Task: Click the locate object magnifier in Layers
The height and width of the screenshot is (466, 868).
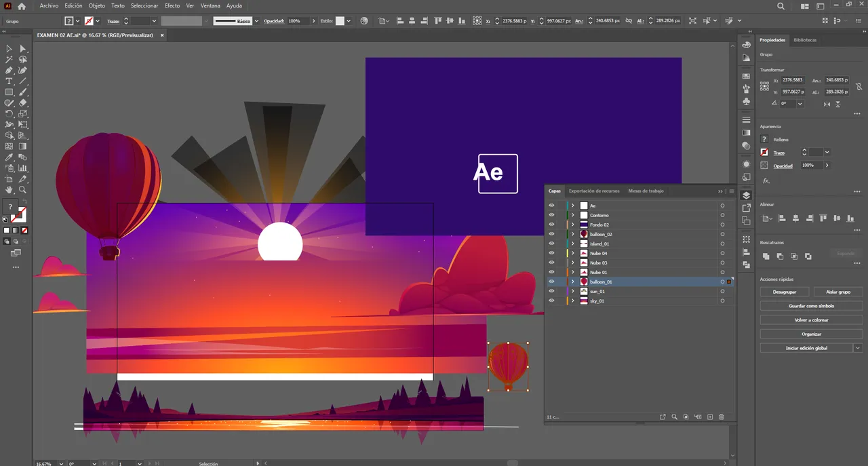Action: [x=675, y=416]
